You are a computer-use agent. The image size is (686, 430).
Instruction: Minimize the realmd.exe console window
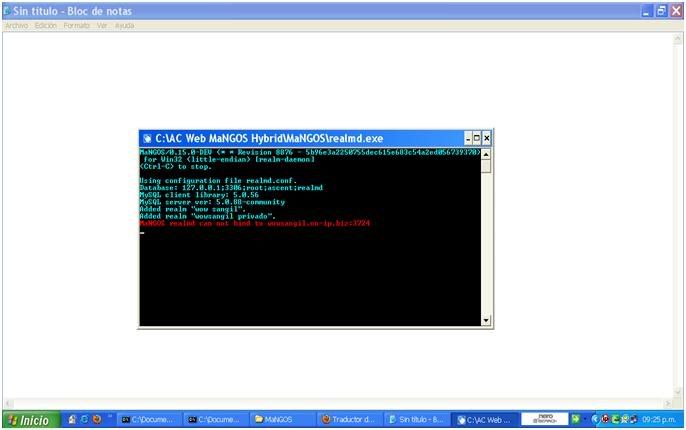click(x=468, y=139)
